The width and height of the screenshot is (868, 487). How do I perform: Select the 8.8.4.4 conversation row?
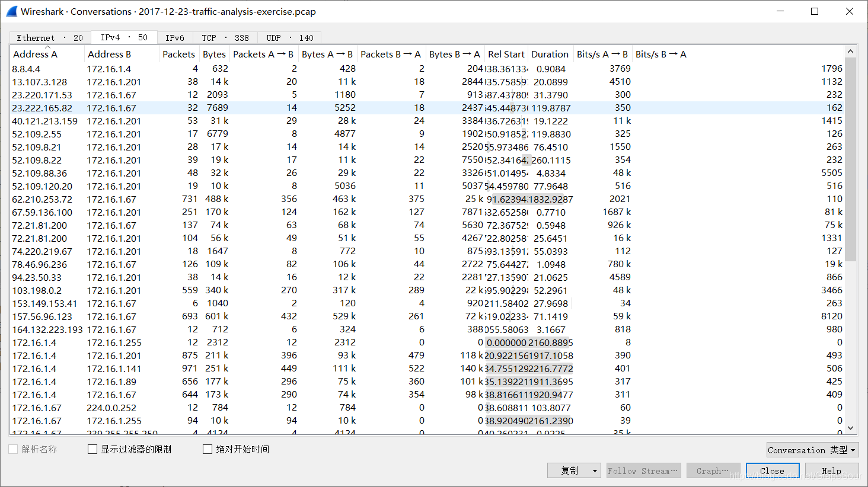[427, 69]
